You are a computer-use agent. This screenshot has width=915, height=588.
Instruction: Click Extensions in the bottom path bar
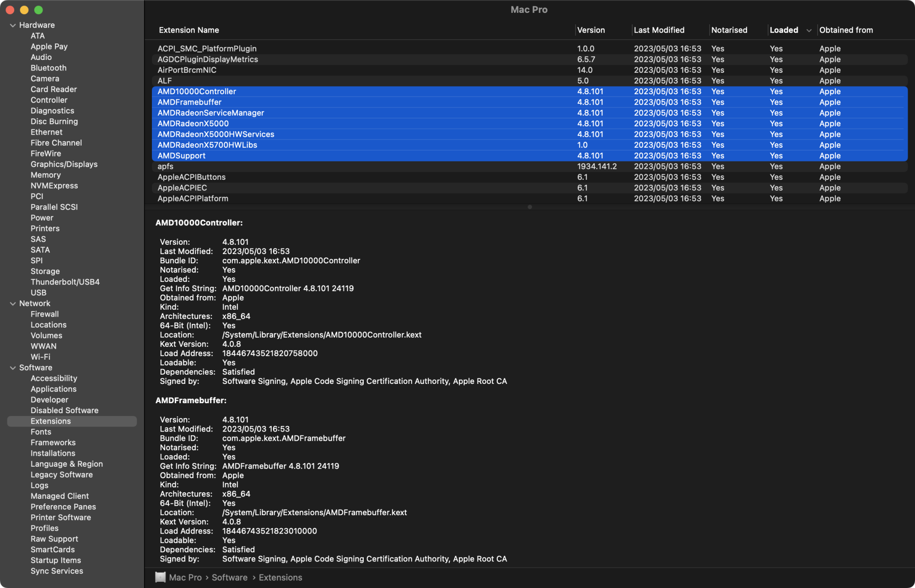click(280, 577)
